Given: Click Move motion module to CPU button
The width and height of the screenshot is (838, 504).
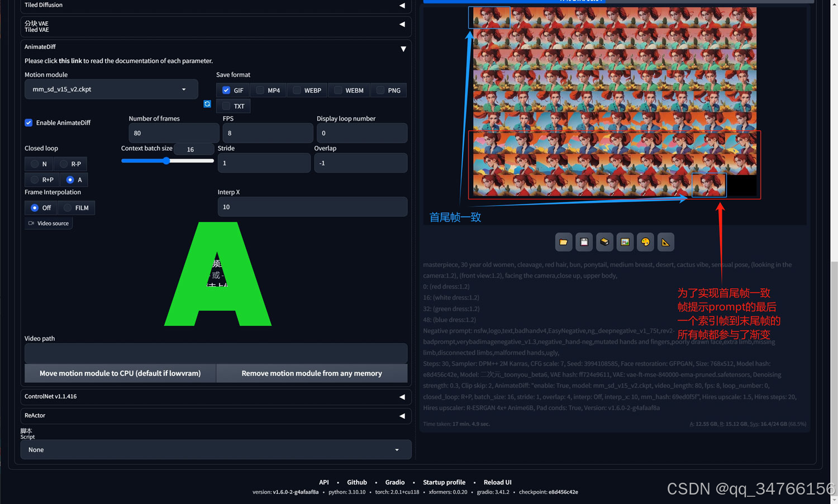Looking at the screenshot, I should tap(120, 373).
